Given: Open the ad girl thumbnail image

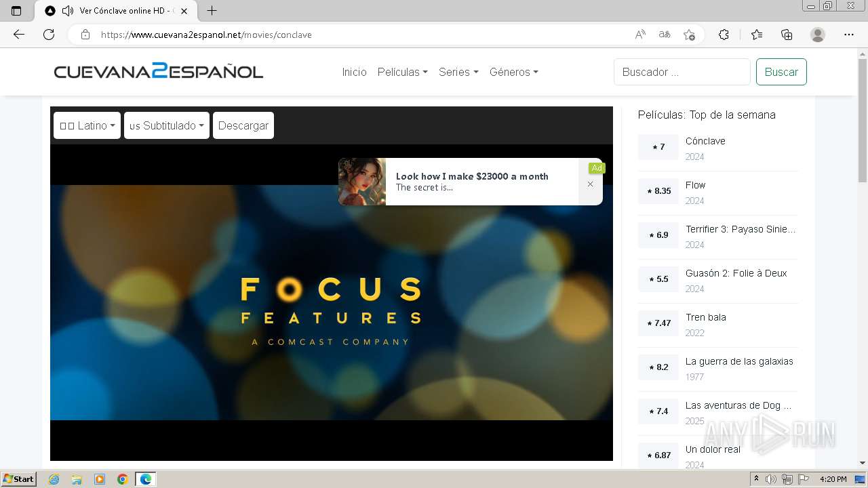Looking at the screenshot, I should click(x=362, y=182).
